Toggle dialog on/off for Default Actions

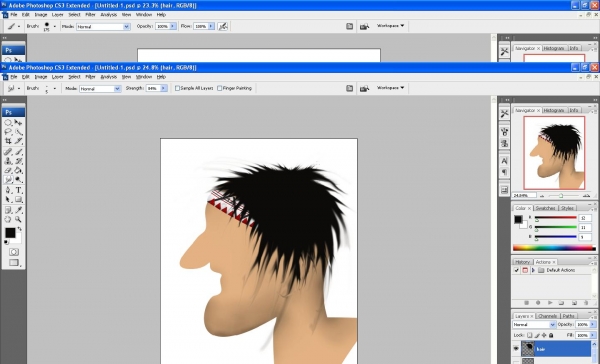click(525, 270)
